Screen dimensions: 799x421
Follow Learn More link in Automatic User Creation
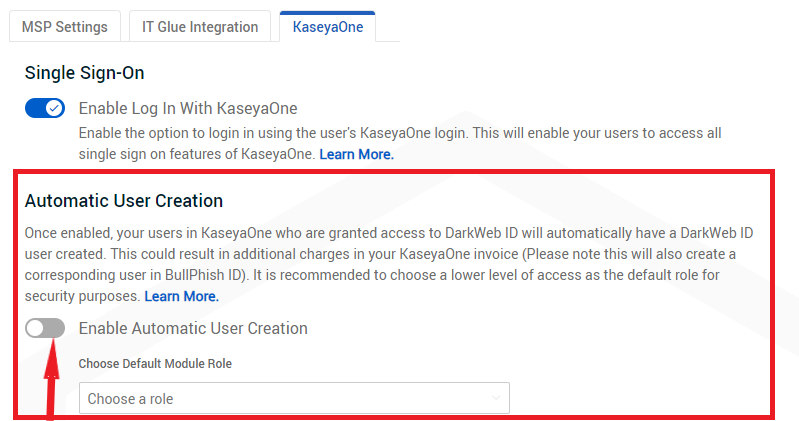coord(181,296)
